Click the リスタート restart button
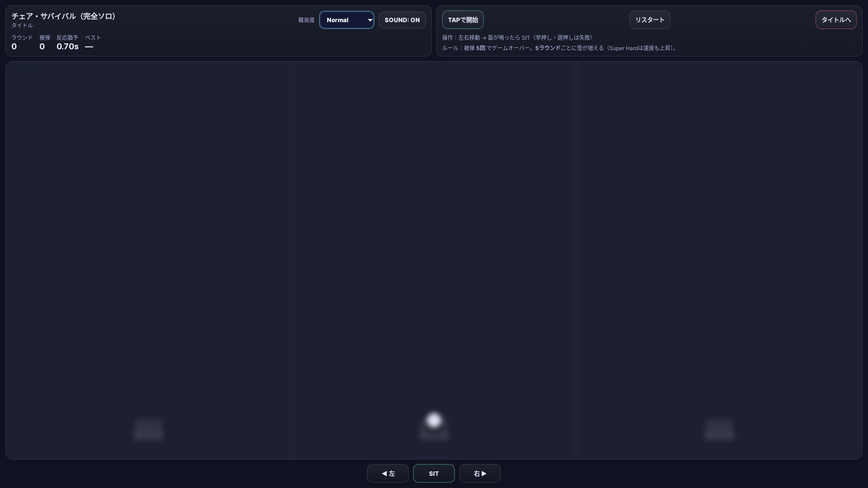This screenshot has width=868, height=488. [x=649, y=20]
